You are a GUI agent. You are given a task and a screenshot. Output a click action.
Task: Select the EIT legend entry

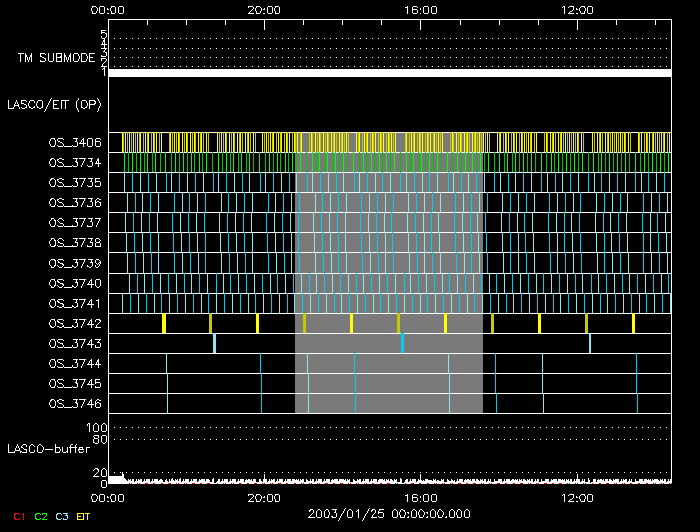pos(84,516)
